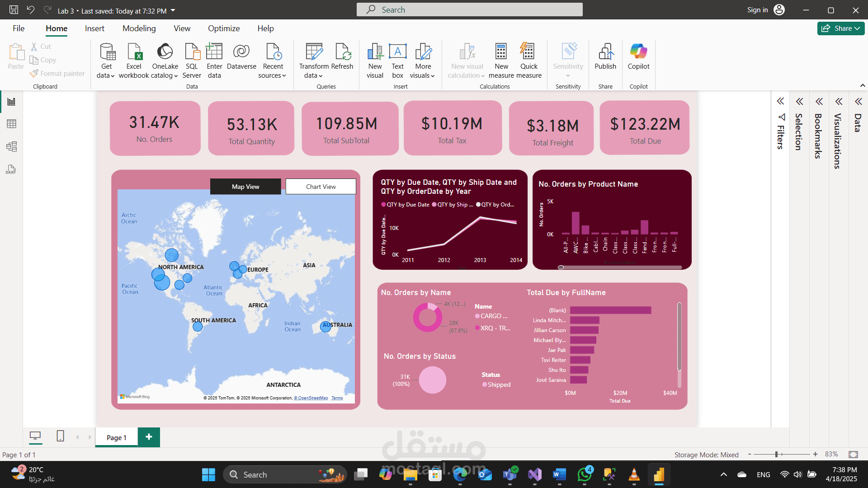Screen dimensions: 868x488
Task: Toggle Shipped status legend item
Action: click(496, 385)
